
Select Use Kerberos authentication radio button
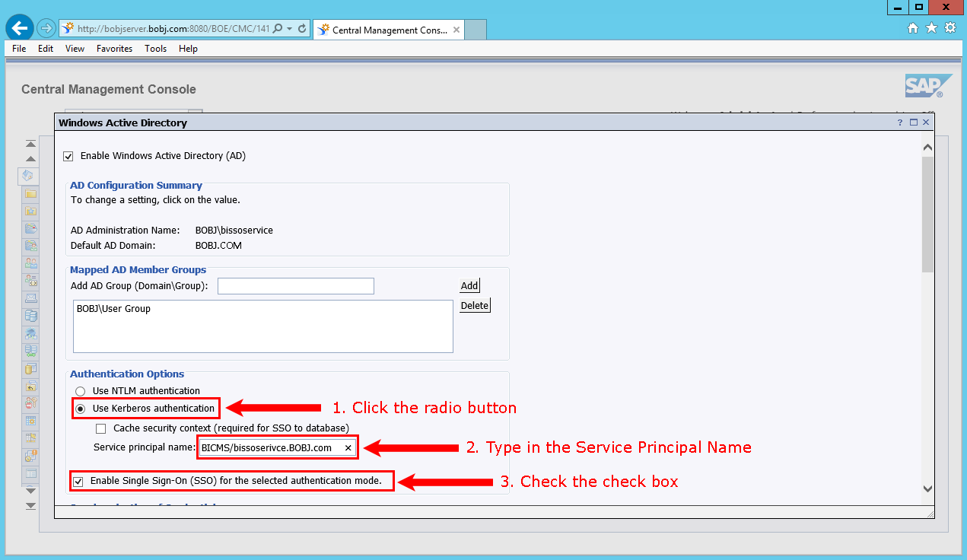tap(81, 409)
